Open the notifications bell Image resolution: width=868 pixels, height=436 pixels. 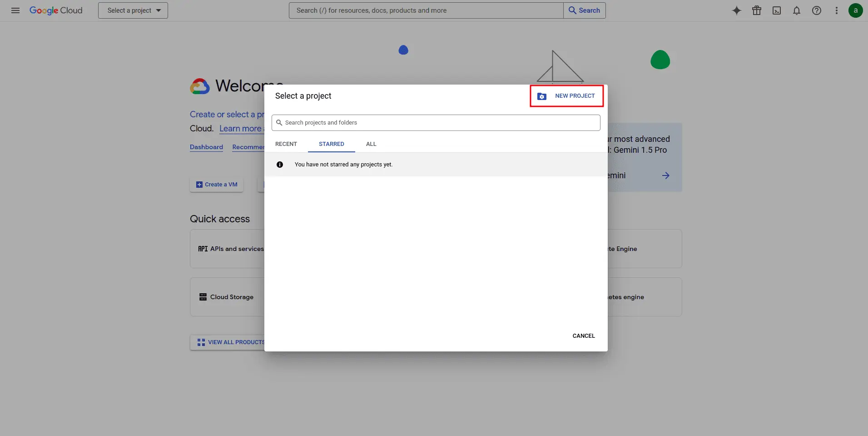797,10
